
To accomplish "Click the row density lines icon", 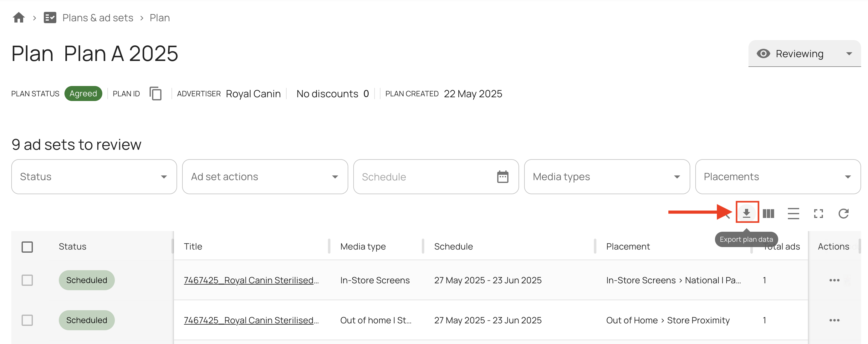I will (793, 214).
